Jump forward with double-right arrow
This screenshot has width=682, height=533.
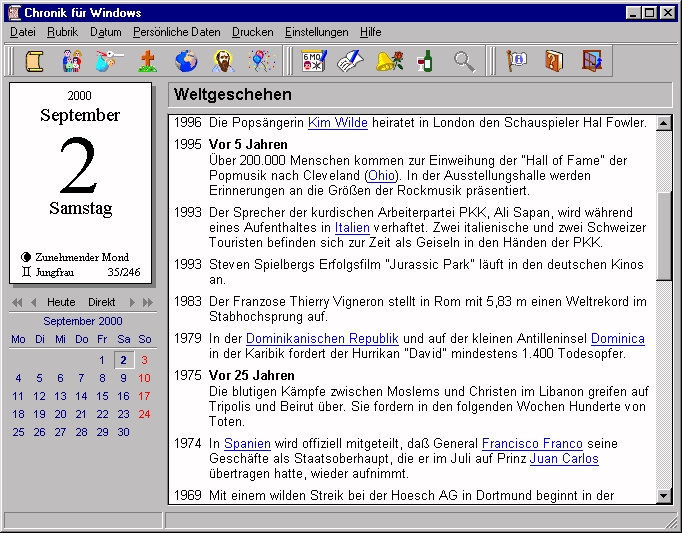click(x=148, y=302)
